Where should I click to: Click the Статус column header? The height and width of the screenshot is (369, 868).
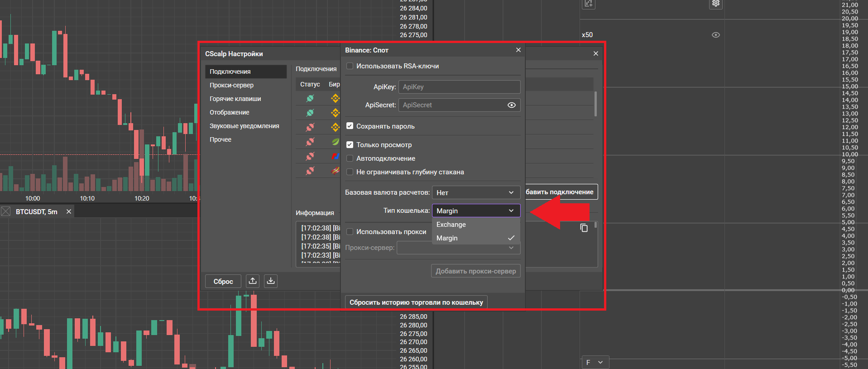click(x=310, y=84)
